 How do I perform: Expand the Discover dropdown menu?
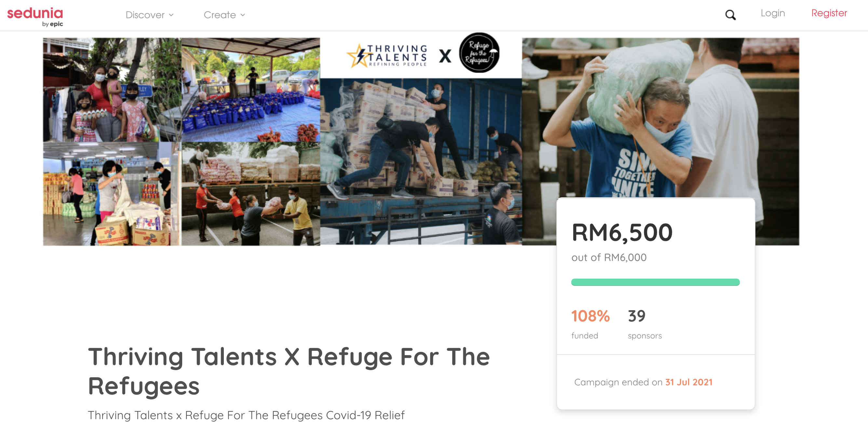(150, 15)
